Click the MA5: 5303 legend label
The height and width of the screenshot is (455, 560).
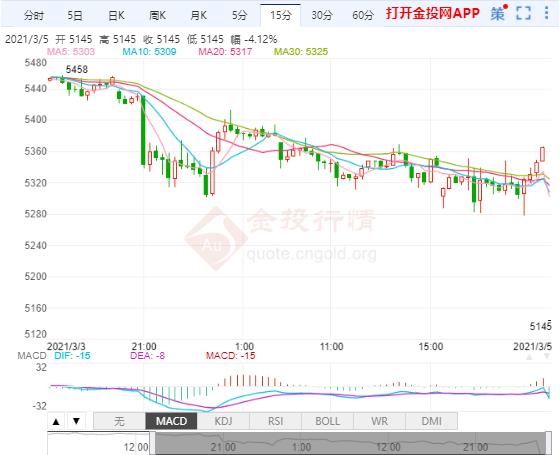[71, 52]
